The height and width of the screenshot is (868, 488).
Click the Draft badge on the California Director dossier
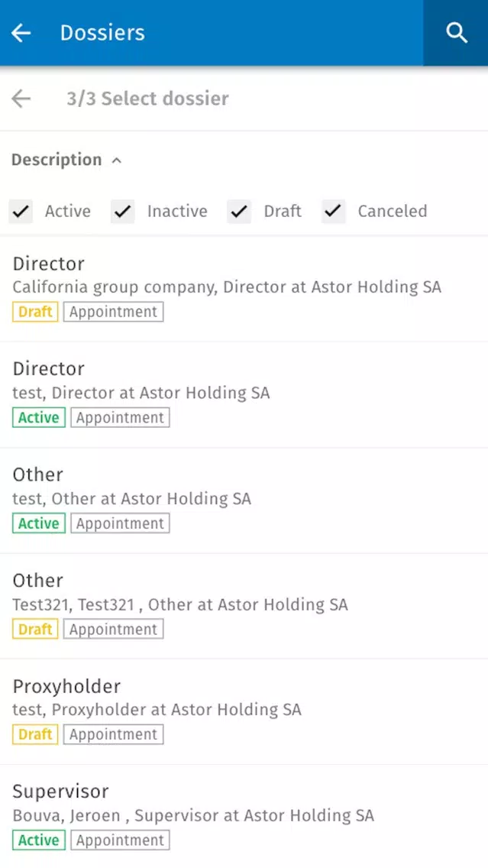click(x=35, y=312)
